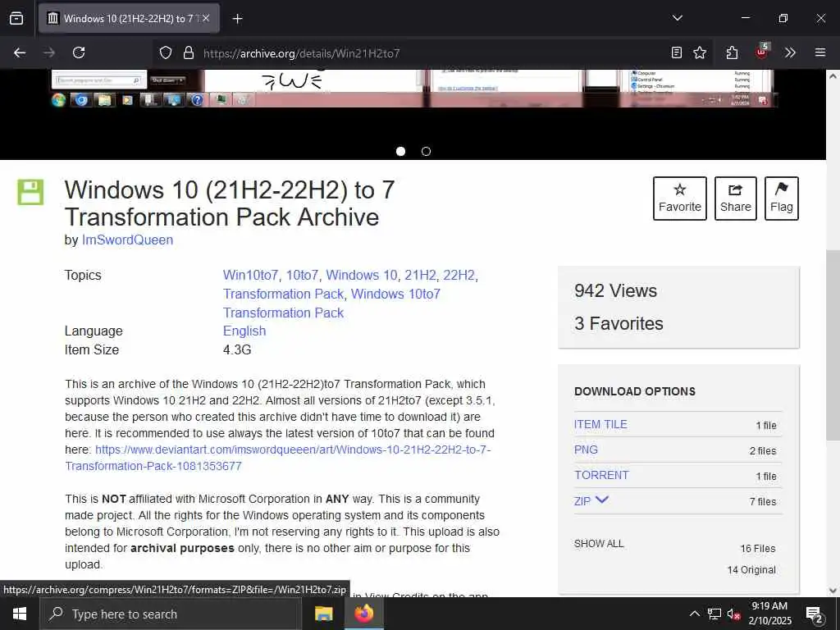The height and width of the screenshot is (630, 840).
Task: Go back to previous page
Action: click(x=20, y=52)
